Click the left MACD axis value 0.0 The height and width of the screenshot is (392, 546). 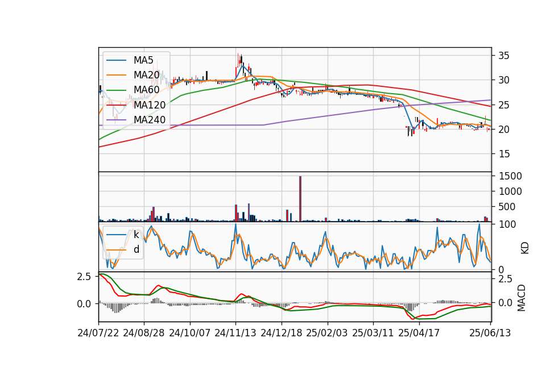point(84,303)
